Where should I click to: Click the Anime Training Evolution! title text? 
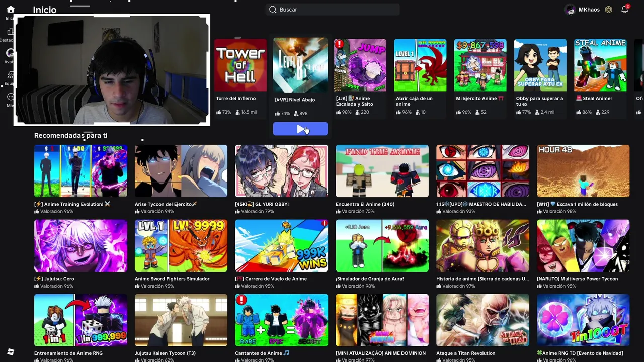72,204
